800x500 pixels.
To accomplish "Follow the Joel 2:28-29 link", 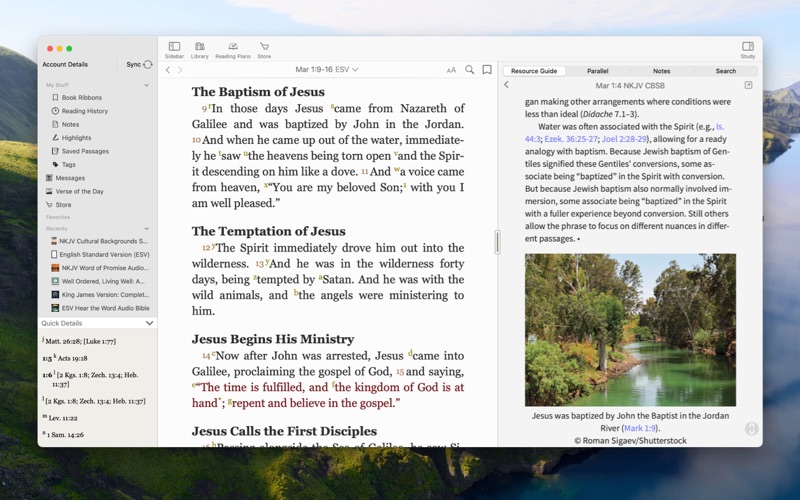I will (624, 139).
